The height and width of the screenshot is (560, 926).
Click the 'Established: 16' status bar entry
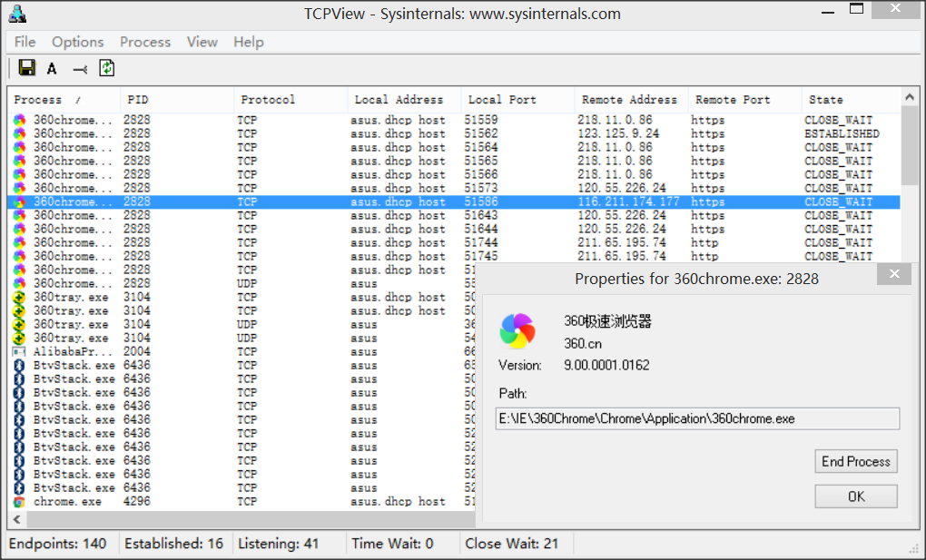(174, 544)
